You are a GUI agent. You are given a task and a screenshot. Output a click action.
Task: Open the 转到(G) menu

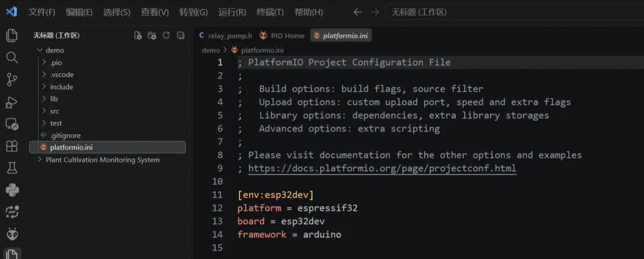[193, 12]
